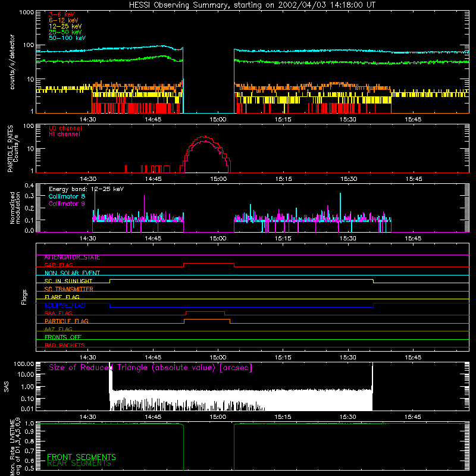Screen dimensions: 476x476
Task: Click the 100.00 tick on SAS axis
Action: tap(24, 364)
